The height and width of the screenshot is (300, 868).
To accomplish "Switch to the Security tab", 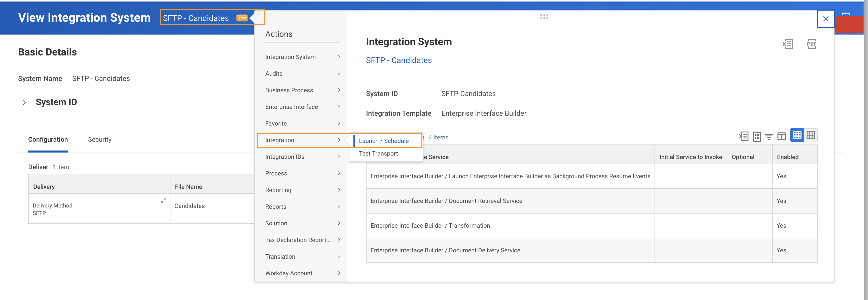I will coord(99,139).
